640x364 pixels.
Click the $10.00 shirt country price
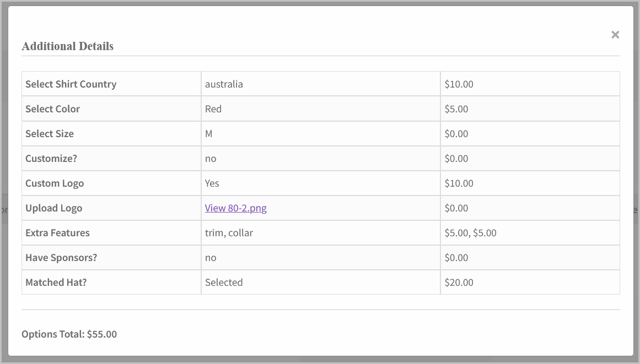point(458,84)
